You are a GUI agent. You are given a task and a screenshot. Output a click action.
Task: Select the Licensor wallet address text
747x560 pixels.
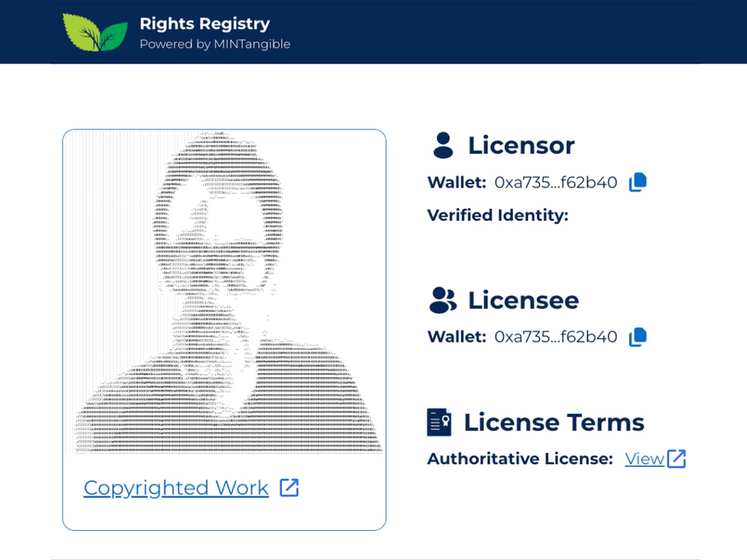click(555, 182)
